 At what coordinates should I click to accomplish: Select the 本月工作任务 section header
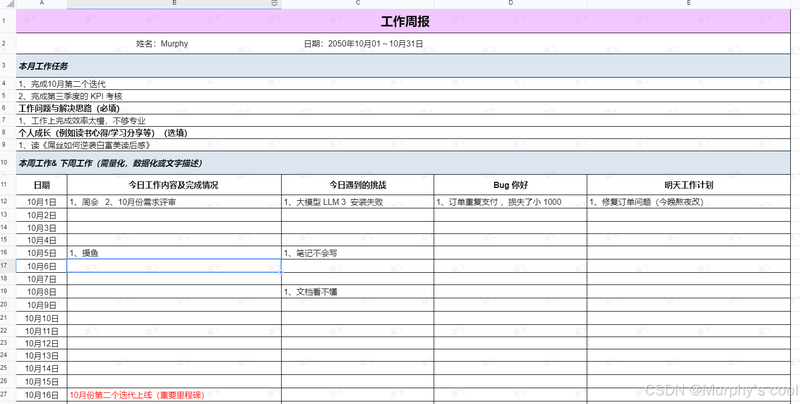403,66
